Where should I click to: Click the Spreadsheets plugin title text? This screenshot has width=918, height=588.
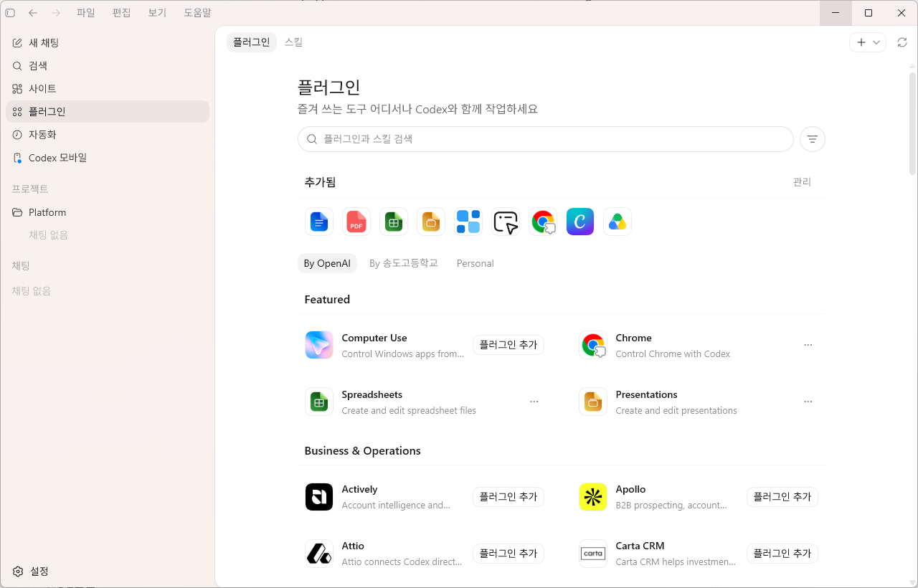pos(372,395)
